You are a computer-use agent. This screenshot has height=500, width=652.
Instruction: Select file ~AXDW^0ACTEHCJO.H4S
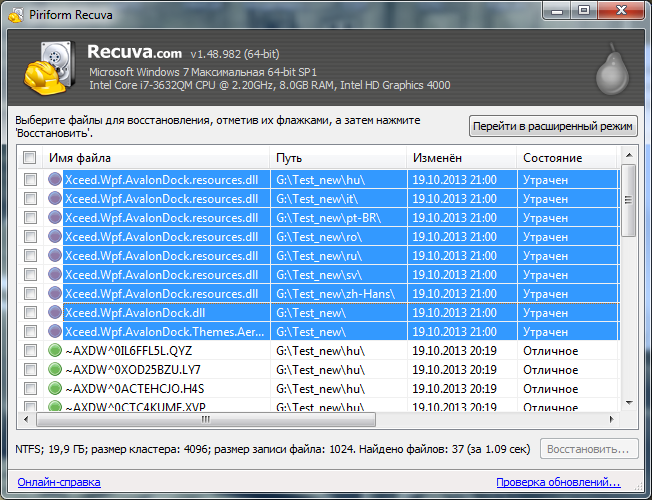pyautogui.click(x=134, y=389)
